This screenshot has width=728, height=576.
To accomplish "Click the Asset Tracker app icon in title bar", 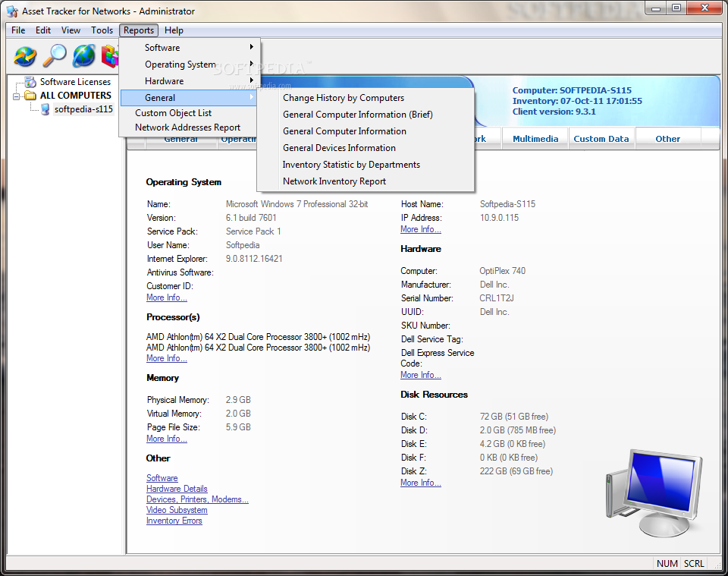I will 12,11.
